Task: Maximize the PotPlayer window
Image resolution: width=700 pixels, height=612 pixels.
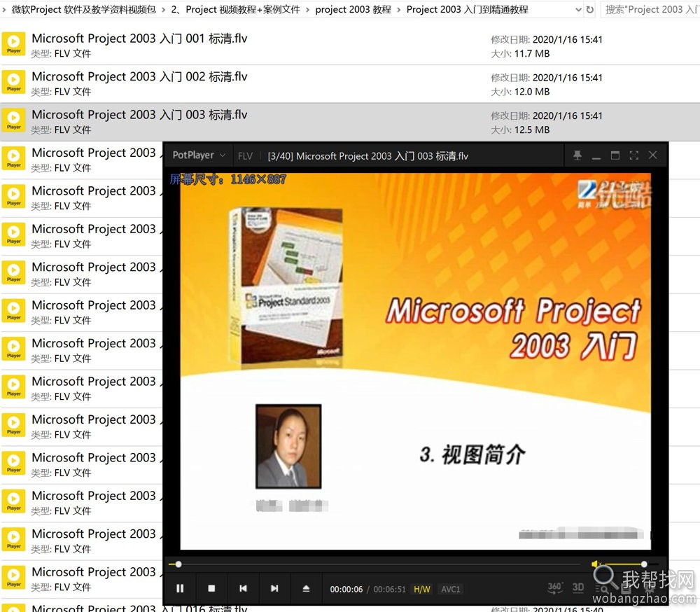Action: pos(615,155)
